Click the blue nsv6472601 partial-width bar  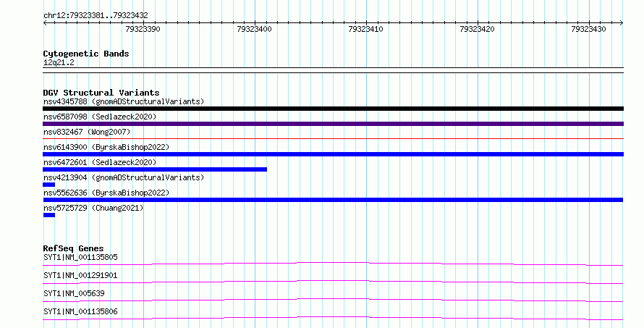pos(155,169)
